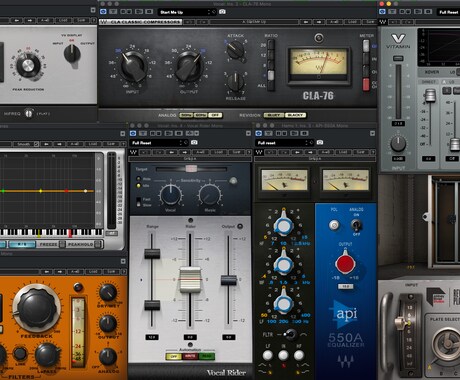Toggle the Analog ON/OFF switch on API 550A
This screenshot has height=380, width=460.
[x=356, y=225]
